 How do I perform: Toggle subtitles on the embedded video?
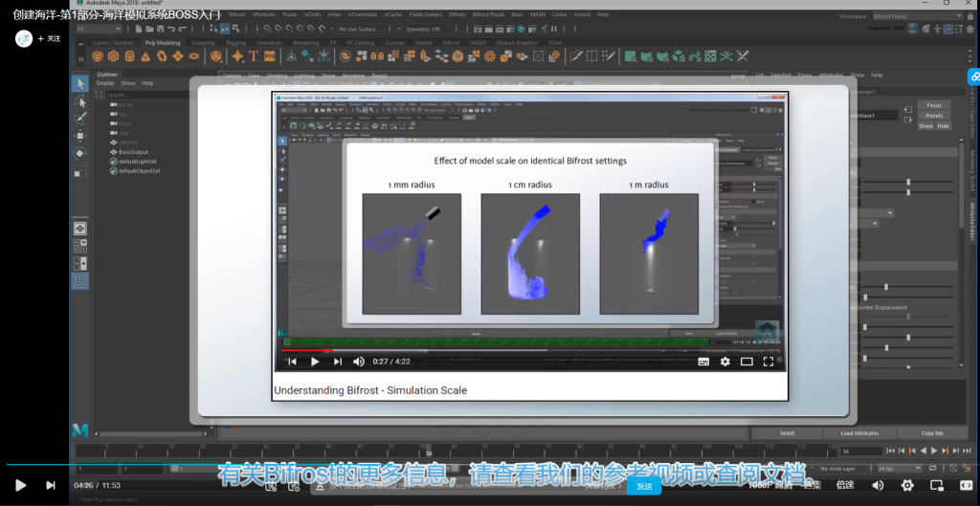pyautogui.click(x=703, y=361)
